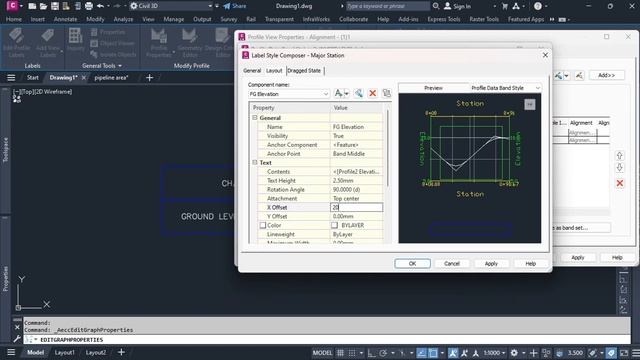Click the preview zoom button in the corner
The height and width of the screenshot is (360, 640).
coord(530,104)
